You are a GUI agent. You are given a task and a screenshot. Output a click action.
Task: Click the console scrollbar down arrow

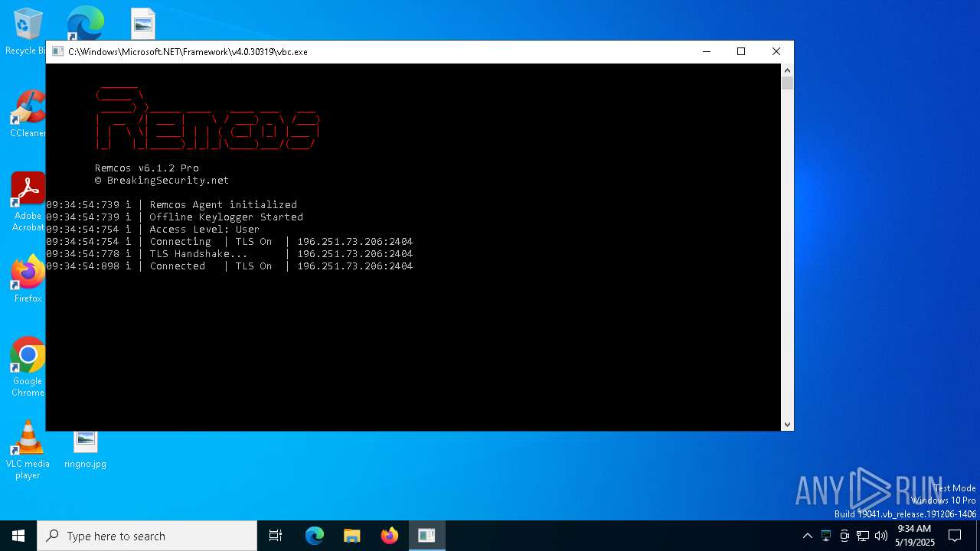point(787,424)
